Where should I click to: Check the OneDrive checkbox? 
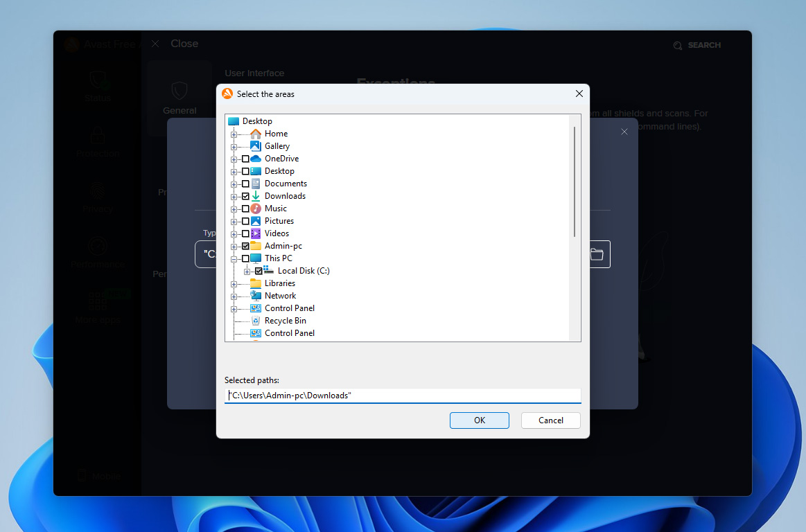[x=246, y=159]
